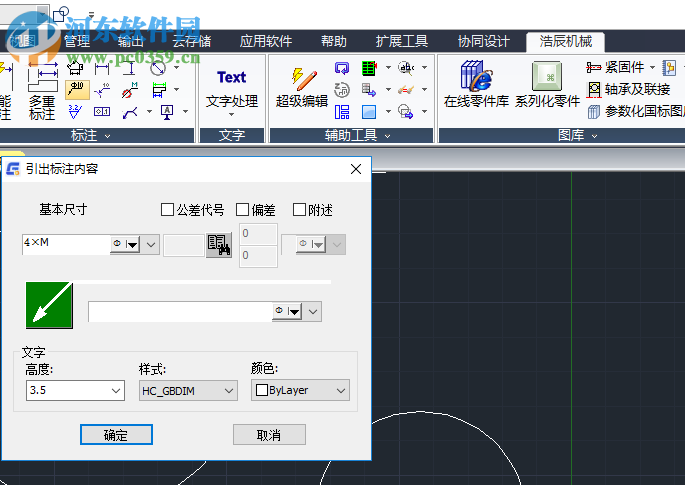Select the angled taper dimension icon labeled 10
The image size is (685, 485).
click(102, 90)
